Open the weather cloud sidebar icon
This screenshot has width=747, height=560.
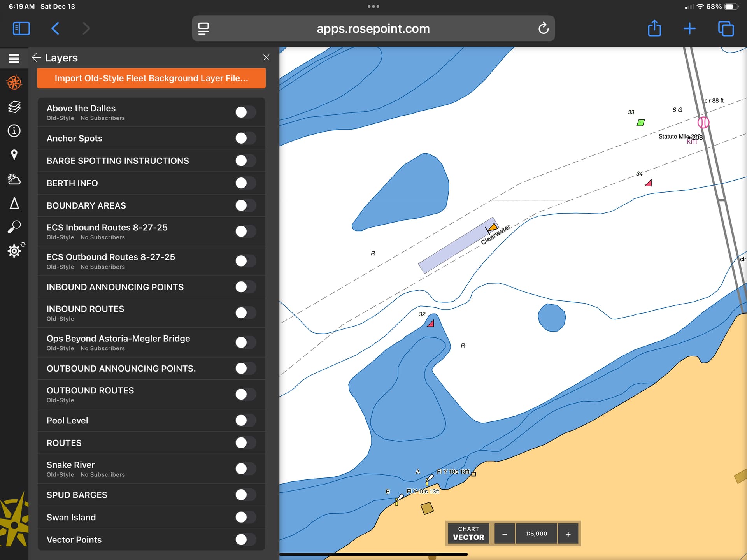point(14,179)
